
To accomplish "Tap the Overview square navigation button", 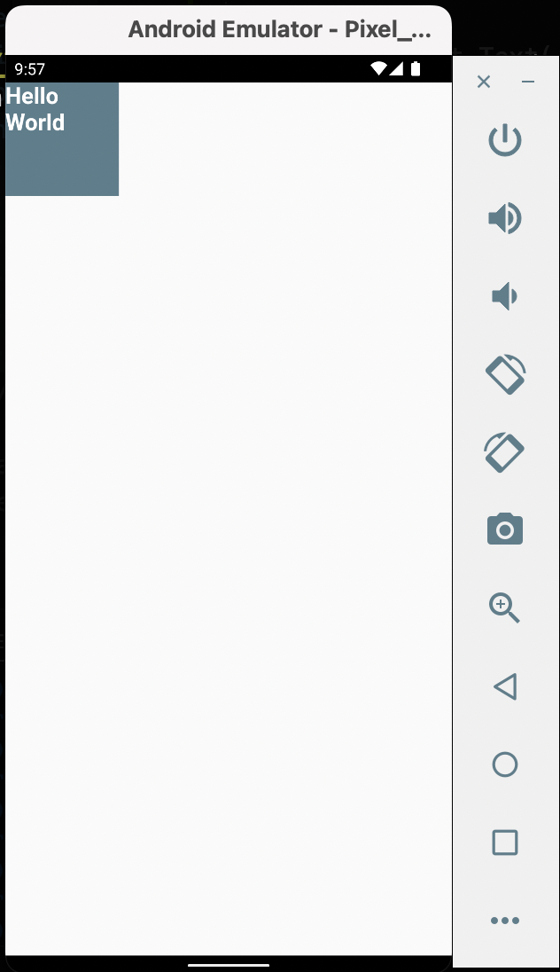I will pos(505,843).
